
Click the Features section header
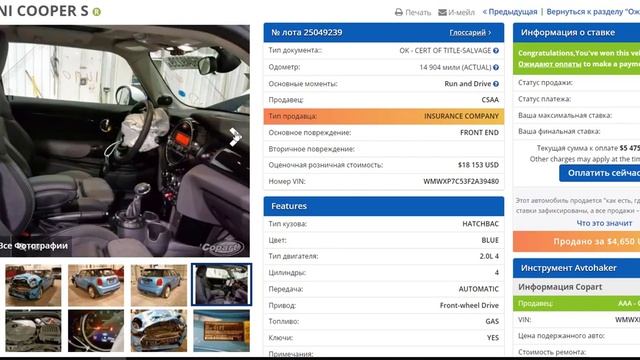[384, 206]
